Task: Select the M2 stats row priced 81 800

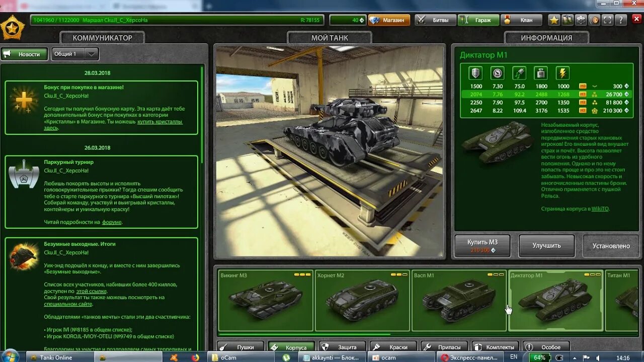Action: tap(547, 102)
